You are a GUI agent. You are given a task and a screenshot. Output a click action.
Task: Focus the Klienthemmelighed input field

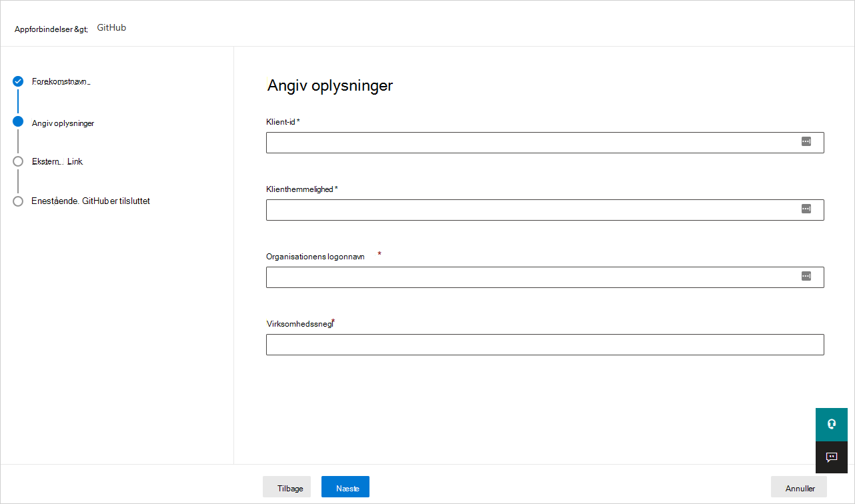[527, 209]
